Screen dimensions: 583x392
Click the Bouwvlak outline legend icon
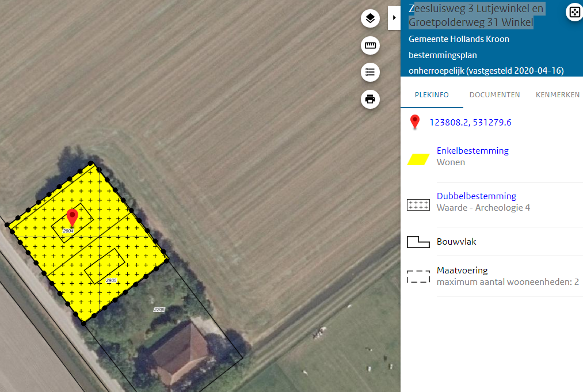point(418,242)
